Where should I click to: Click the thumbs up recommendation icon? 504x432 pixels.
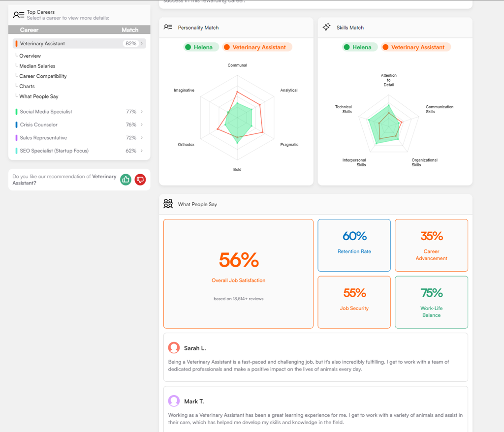[126, 180]
